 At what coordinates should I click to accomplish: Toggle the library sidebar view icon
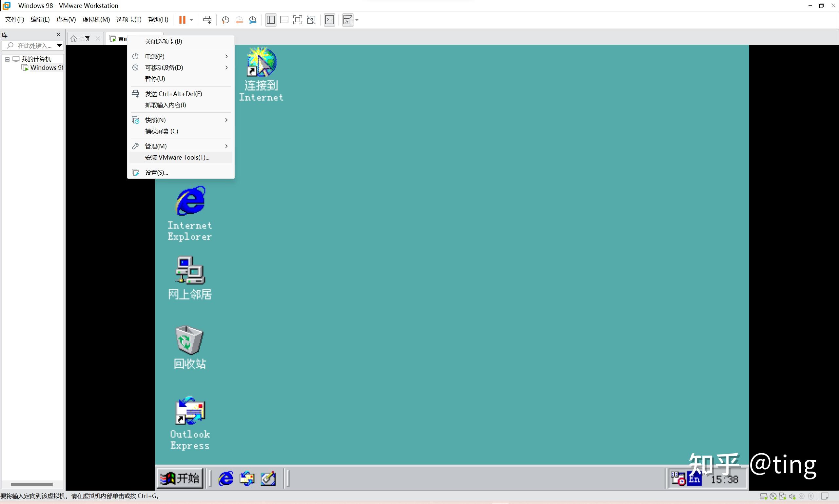271,20
